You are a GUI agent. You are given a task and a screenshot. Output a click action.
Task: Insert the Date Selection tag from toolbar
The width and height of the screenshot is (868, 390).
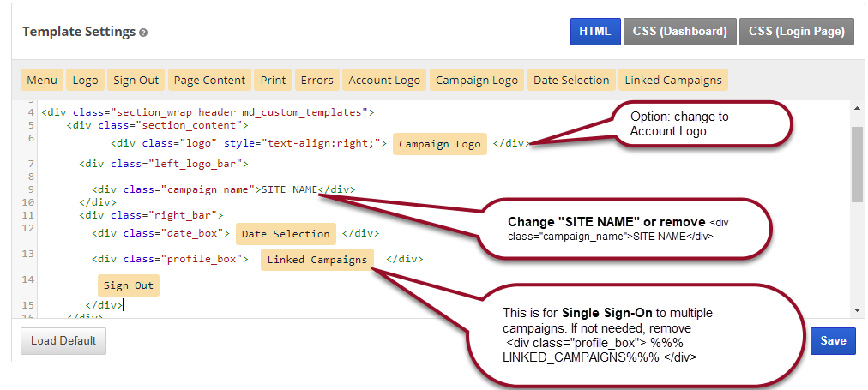[x=571, y=80]
